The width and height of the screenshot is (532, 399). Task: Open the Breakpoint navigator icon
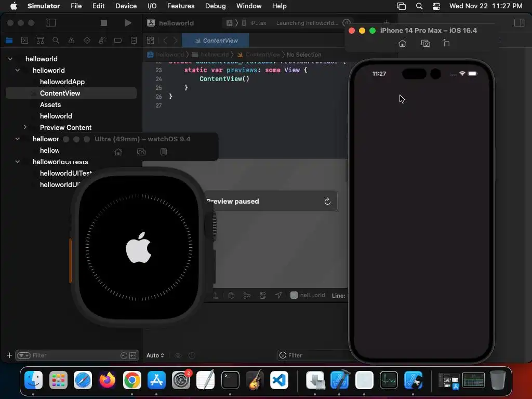[x=118, y=41]
